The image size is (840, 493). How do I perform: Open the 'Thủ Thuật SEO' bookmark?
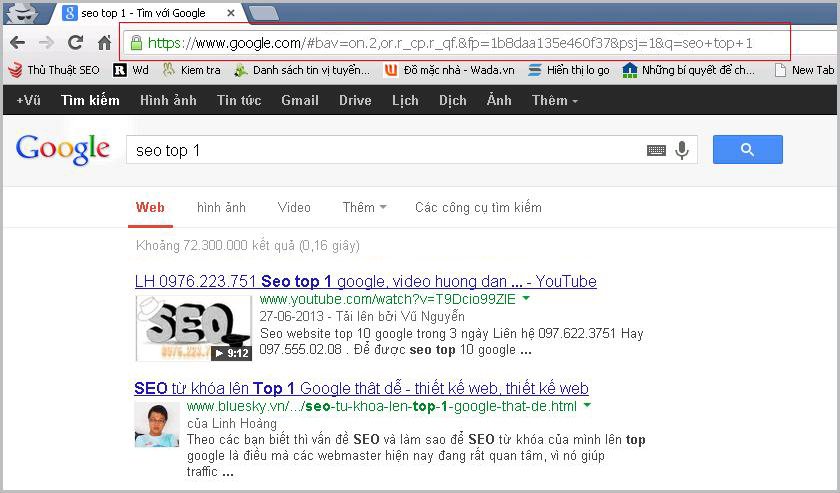click(x=55, y=70)
